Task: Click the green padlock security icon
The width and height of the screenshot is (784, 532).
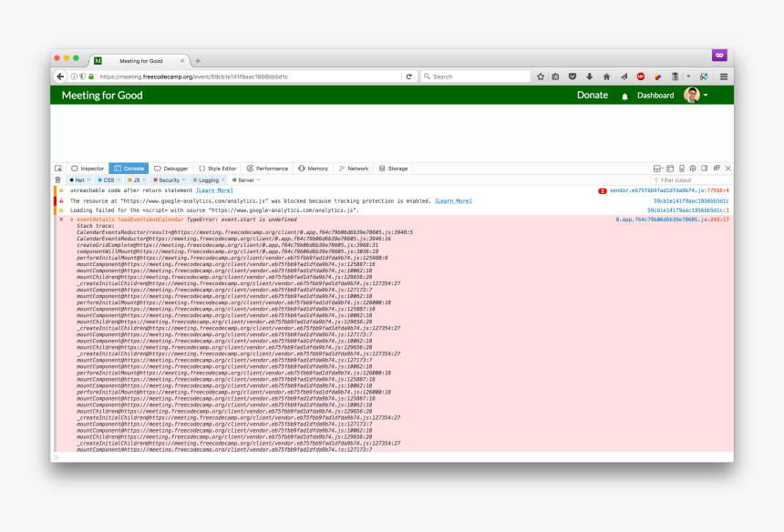Action: (x=91, y=77)
